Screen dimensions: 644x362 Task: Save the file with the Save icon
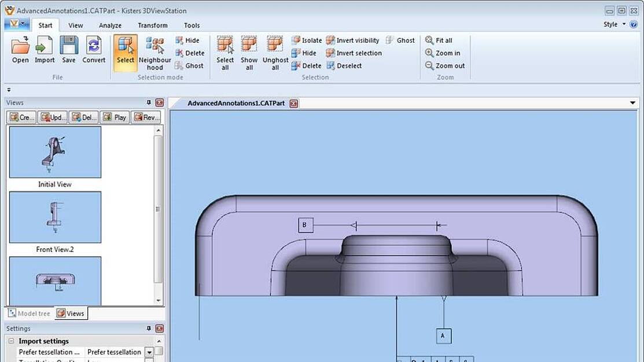(x=69, y=50)
